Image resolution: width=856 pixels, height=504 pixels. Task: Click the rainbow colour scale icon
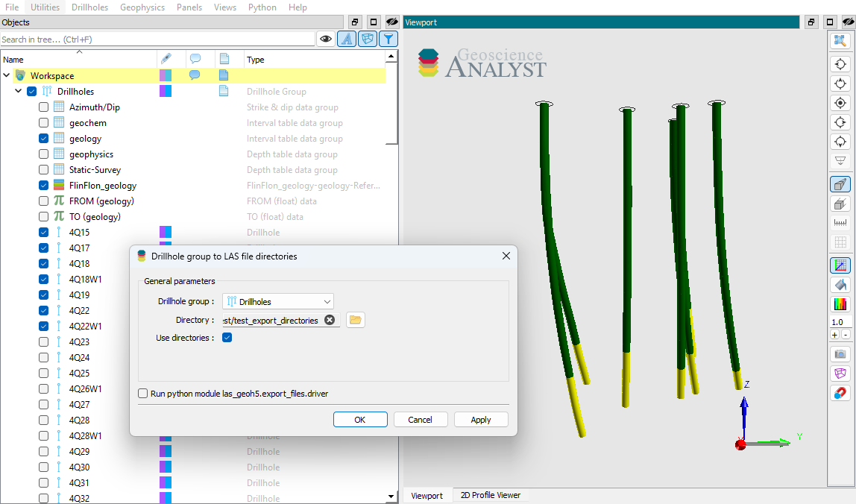[x=840, y=304]
